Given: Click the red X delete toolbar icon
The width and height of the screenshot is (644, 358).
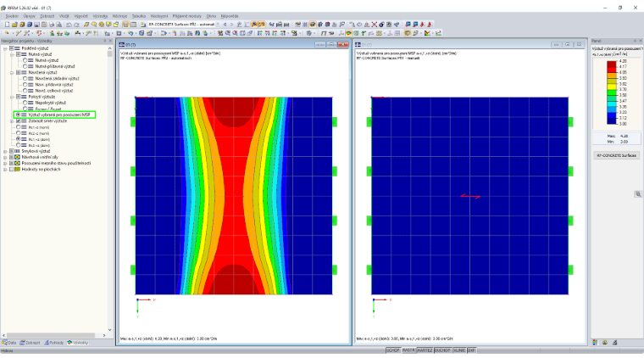Looking at the screenshot, I should (375, 25).
